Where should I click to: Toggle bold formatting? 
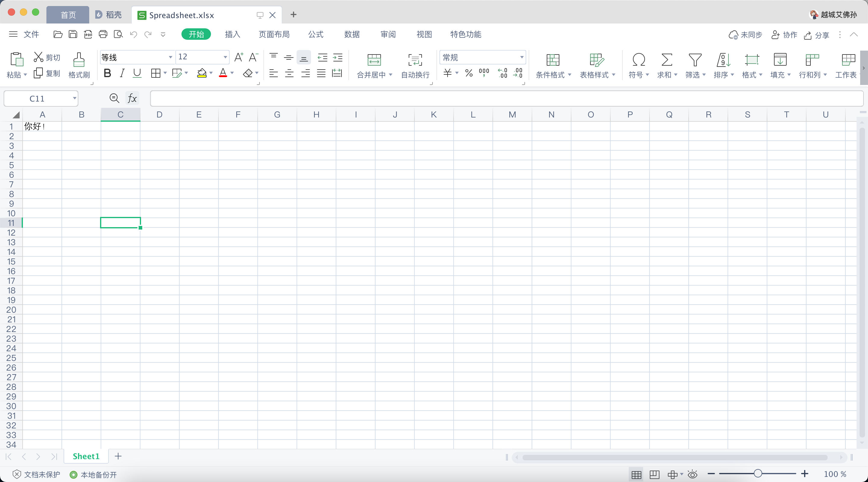coord(107,73)
